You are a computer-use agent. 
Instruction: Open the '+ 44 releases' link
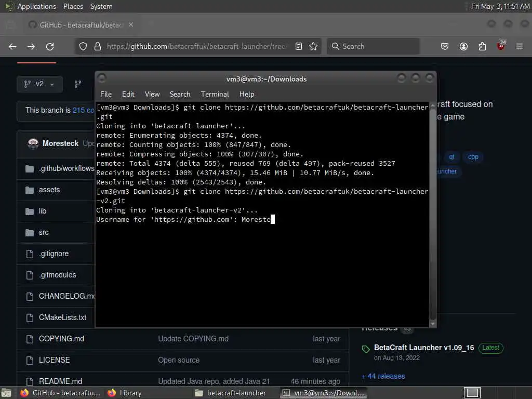click(383, 376)
